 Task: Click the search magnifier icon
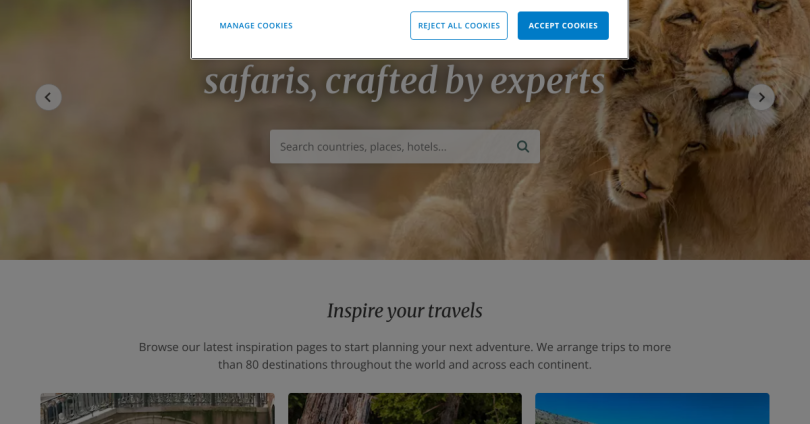[523, 147]
